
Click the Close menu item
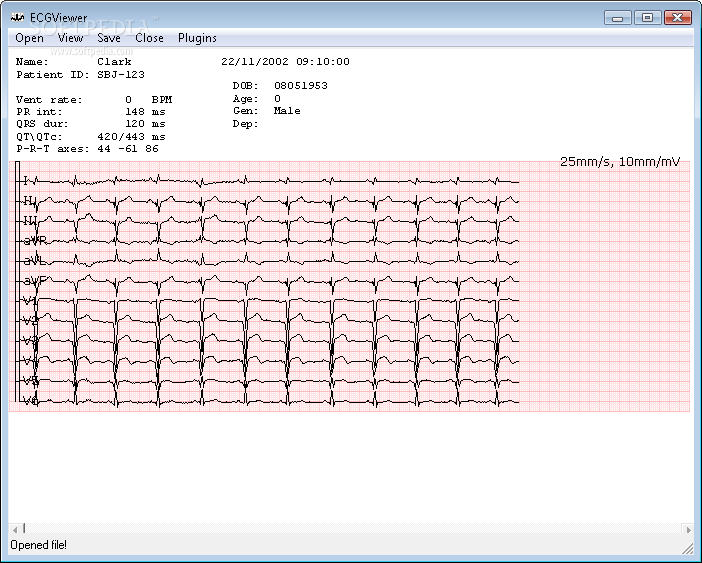(x=150, y=38)
